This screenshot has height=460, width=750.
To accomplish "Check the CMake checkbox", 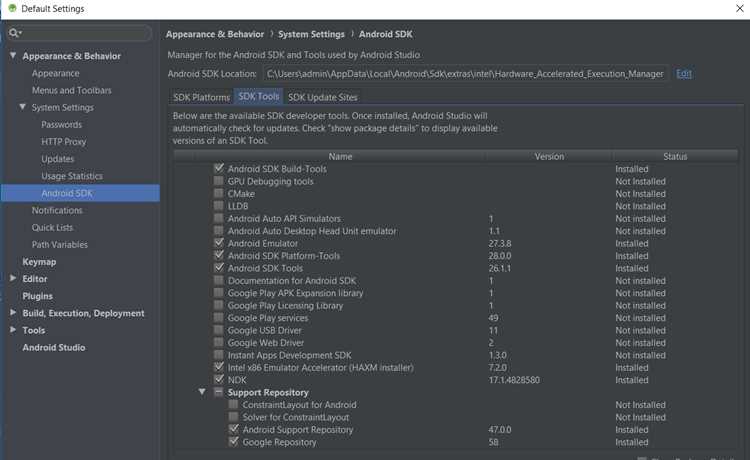I will coord(219,193).
